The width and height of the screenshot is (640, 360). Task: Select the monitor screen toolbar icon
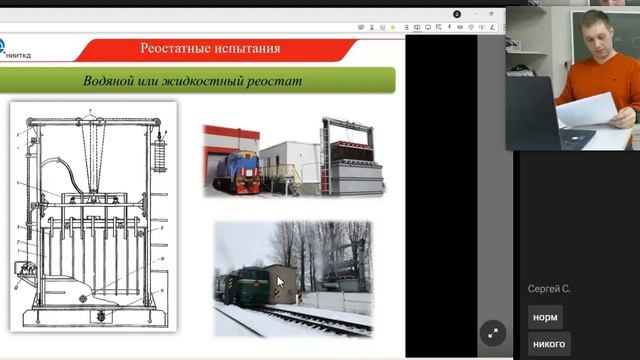point(428,27)
